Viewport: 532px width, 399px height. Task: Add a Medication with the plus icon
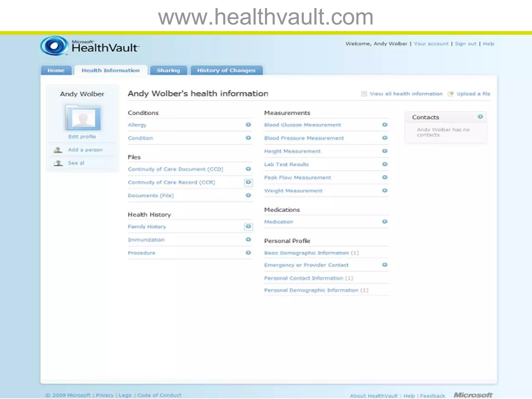pyautogui.click(x=385, y=222)
